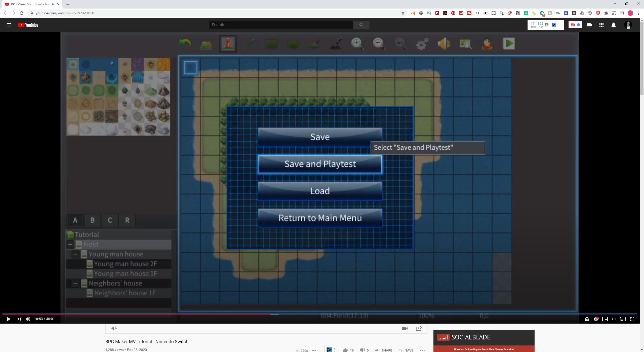Viewport: 644px width, 352px height.
Task: Seek on the red video progress bar
Action: pyautogui.click(x=319, y=314)
